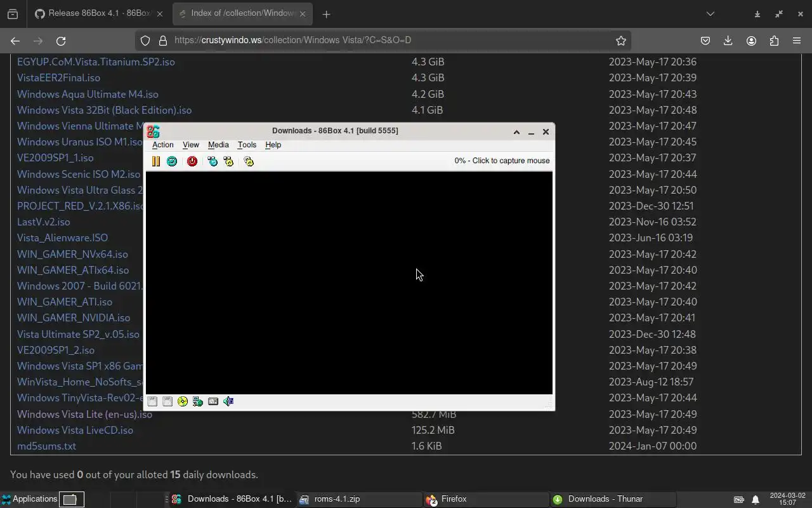The height and width of the screenshot is (508, 812).
Task: Open the Help menu in 86Box
Action: pyautogui.click(x=273, y=145)
